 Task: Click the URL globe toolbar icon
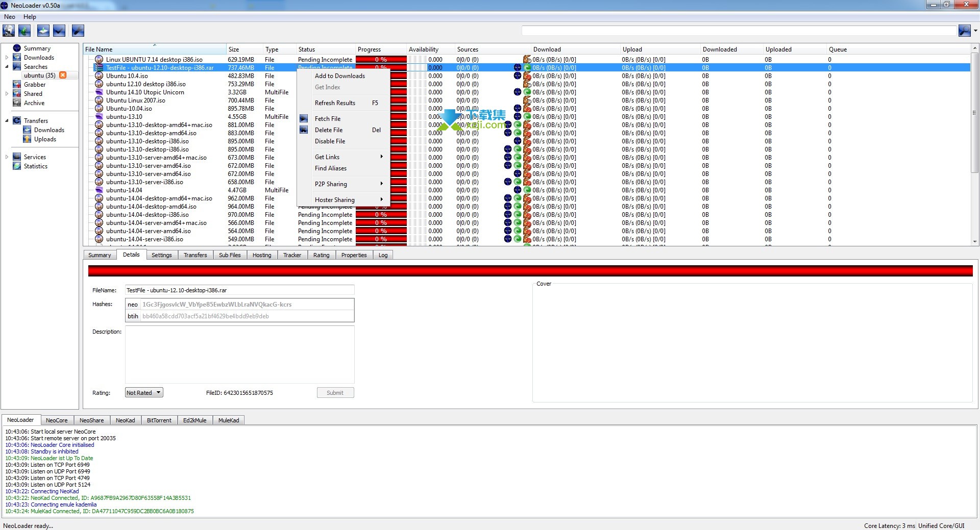(9, 31)
